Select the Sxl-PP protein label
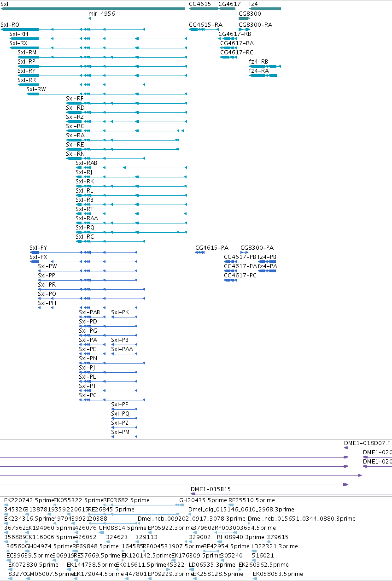Screen dimensions: 392x581 pyautogui.click(x=47, y=276)
